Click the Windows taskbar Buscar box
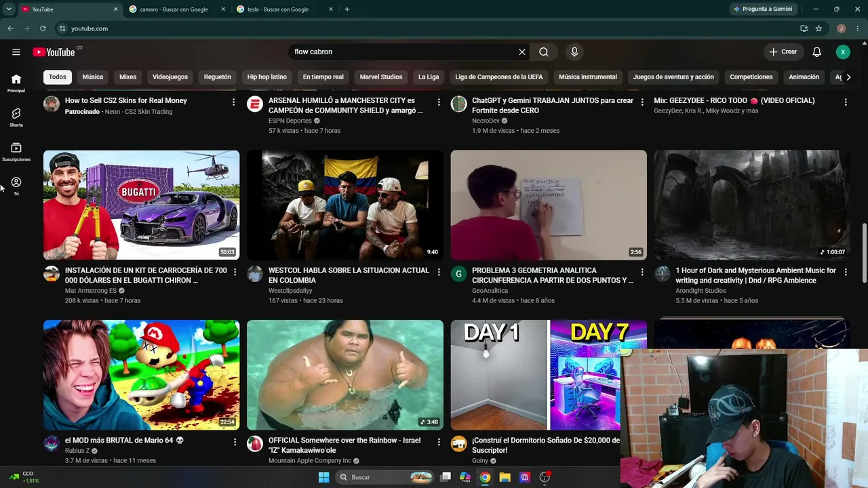The image size is (868, 488). (384, 477)
